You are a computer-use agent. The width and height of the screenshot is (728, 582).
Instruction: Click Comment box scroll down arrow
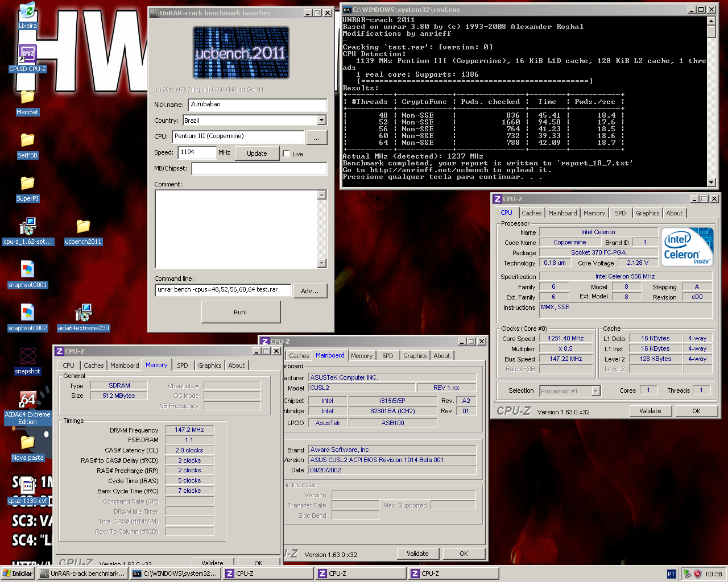(322, 263)
